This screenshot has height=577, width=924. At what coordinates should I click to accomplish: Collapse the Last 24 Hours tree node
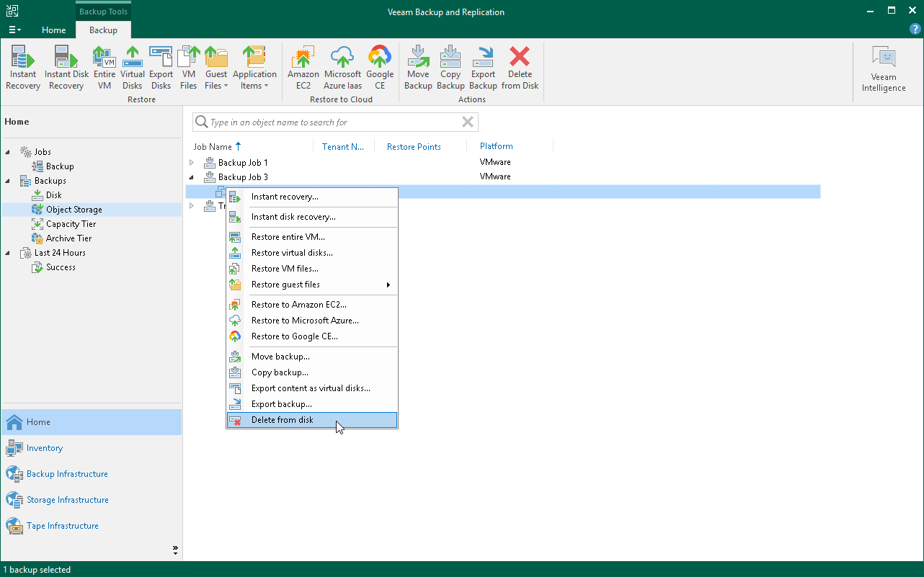pos(6,253)
